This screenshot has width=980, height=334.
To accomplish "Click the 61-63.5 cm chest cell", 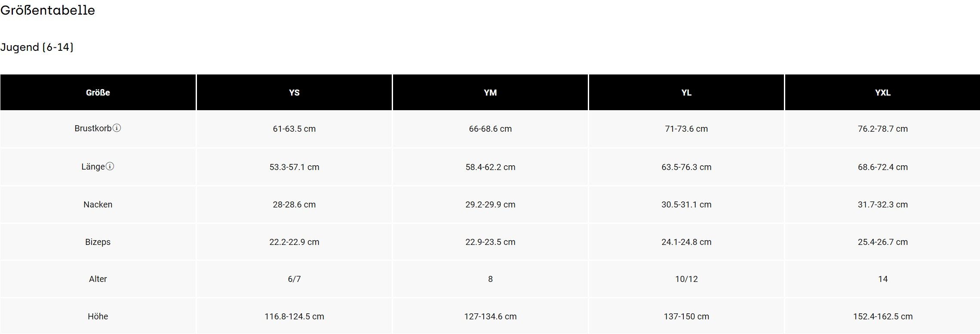I will 294,129.
